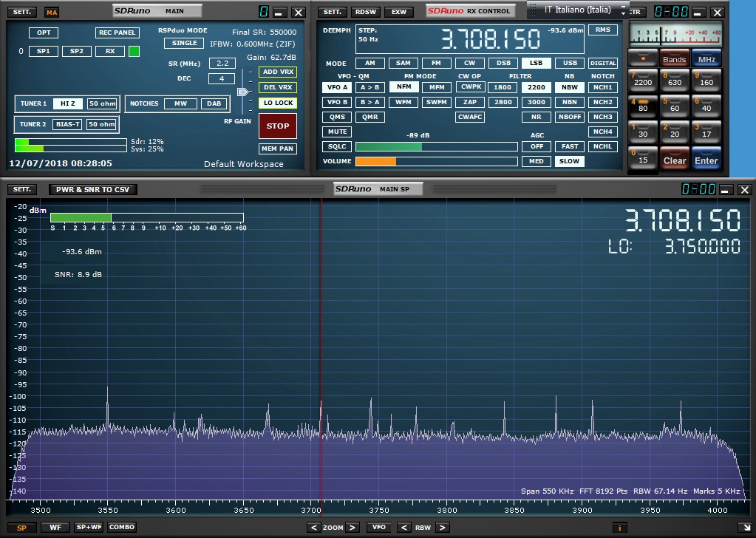This screenshot has height=538, width=756.
Task: Select USB mode
Action: (570, 63)
